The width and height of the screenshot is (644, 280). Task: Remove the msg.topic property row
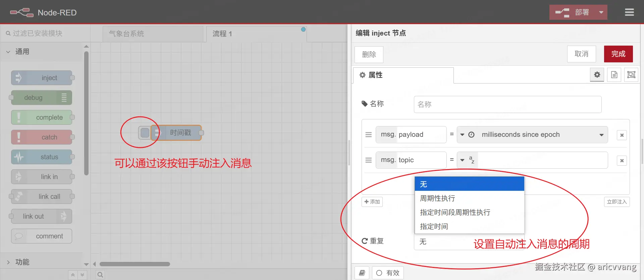(622, 160)
